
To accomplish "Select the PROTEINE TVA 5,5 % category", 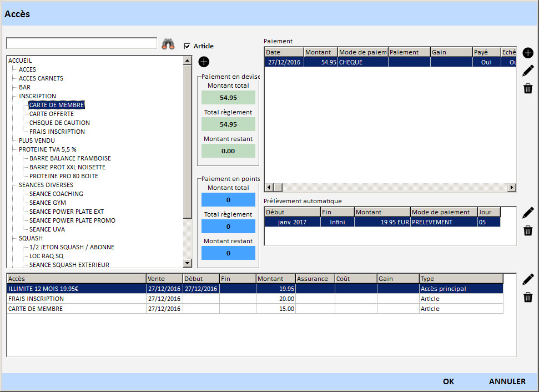I will [47, 149].
